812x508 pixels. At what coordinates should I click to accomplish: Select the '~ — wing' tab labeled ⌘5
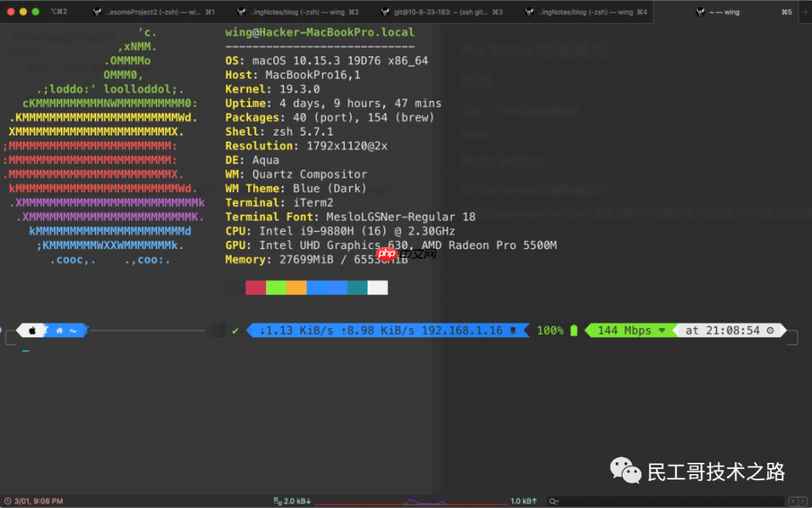(x=726, y=12)
